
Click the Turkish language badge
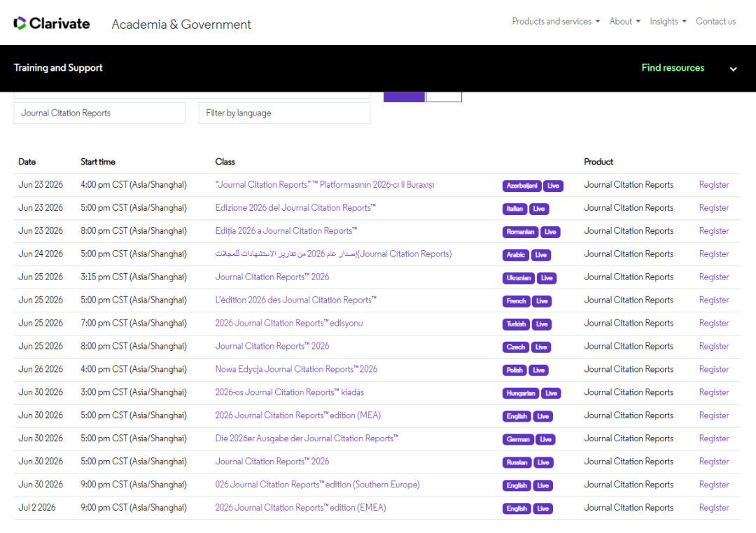tap(516, 324)
